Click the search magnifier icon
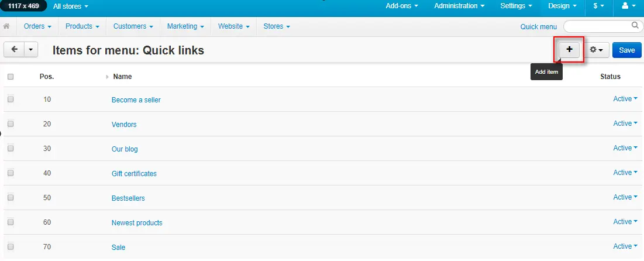Image resolution: width=644 pixels, height=261 pixels. pos(635,26)
